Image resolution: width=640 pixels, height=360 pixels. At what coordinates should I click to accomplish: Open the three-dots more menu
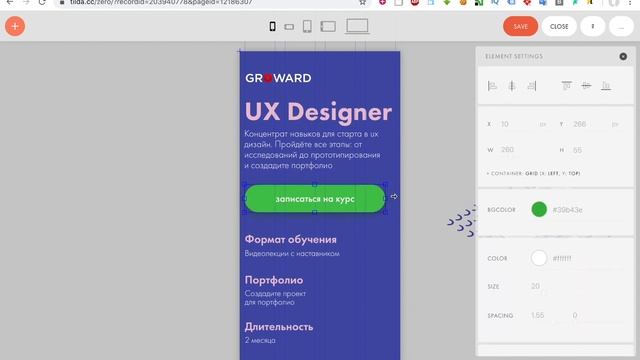621,26
